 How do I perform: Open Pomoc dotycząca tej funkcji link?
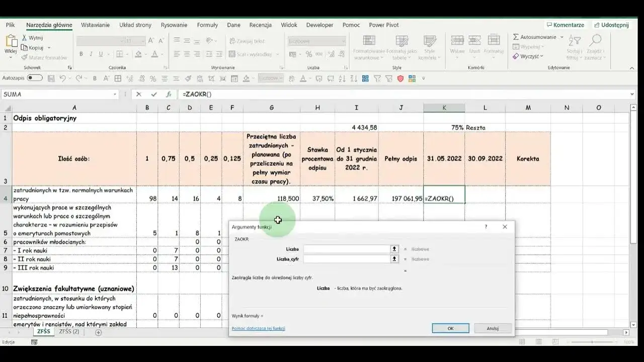(258, 328)
